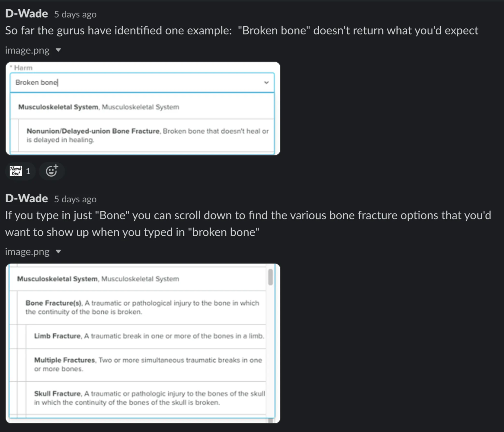The width and height of the screenshot is (504, 432).
Task: Select the Musculoskeletal System entry
Action: 98,107
